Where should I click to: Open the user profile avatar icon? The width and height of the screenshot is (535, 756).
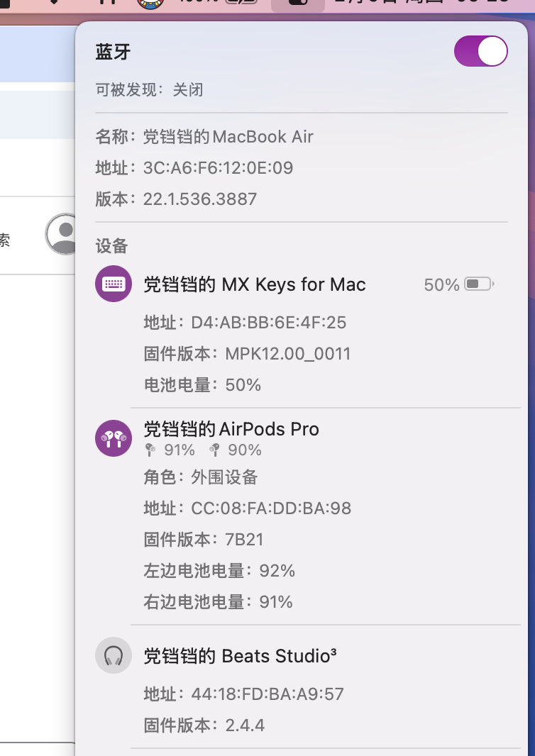coord(64,233)
